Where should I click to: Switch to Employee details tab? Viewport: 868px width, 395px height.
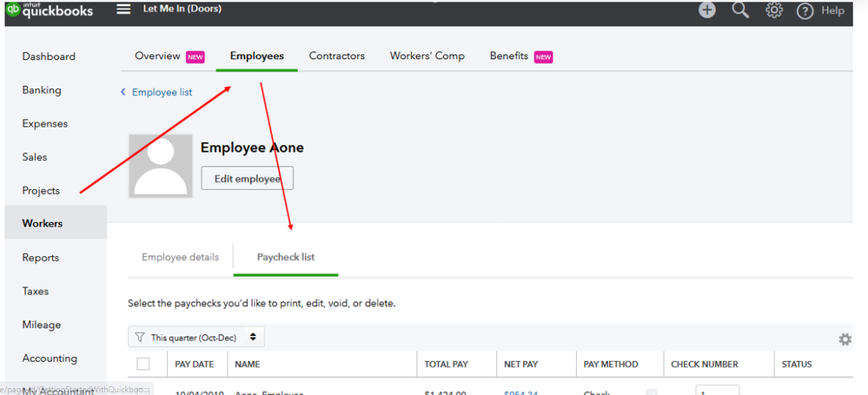click(x=180, y=257)
